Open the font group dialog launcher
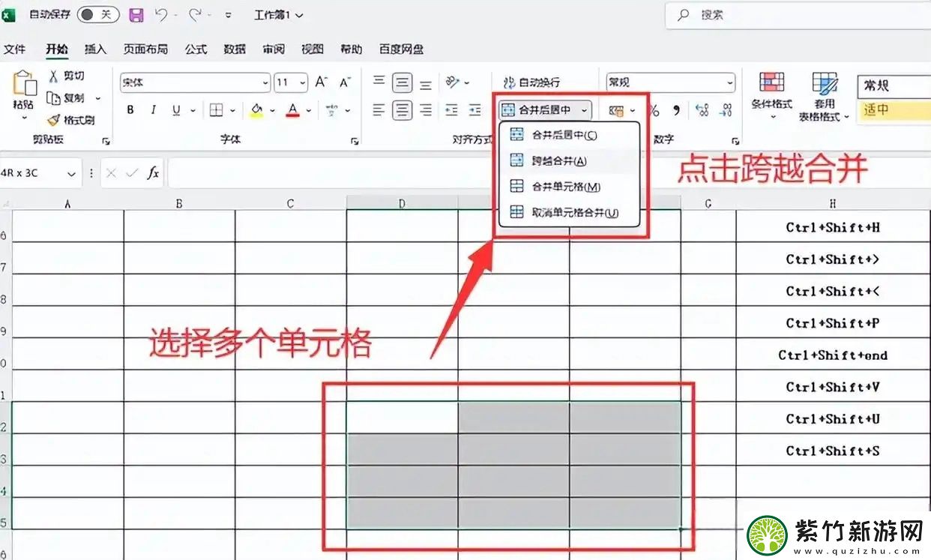This screenshot has width=931, height=560. point(354,140)
